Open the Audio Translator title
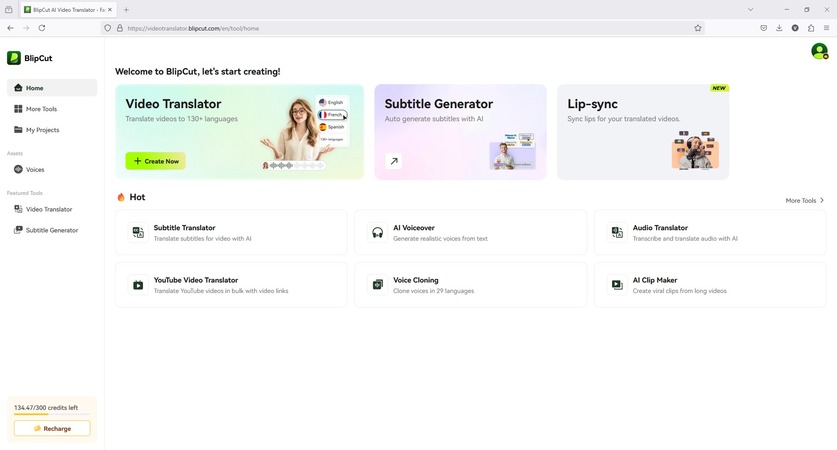This screenshot has height=450, width=837. (660, 227)
